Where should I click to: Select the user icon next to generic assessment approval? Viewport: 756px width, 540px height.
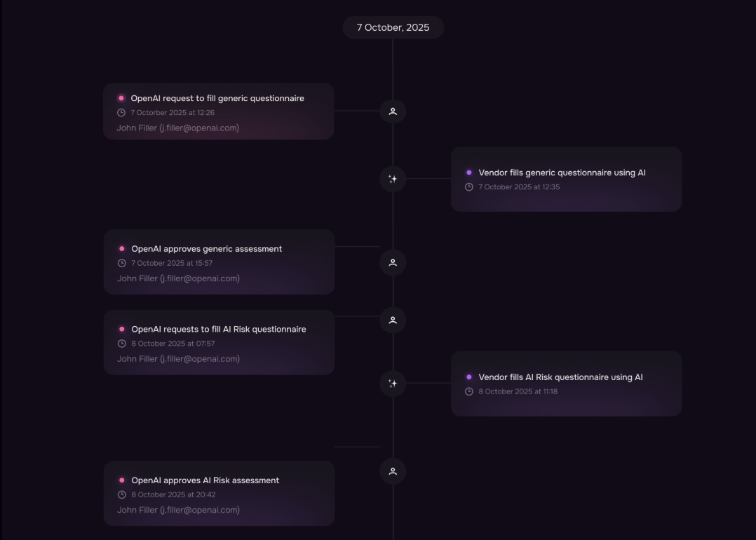click(x=393, y=262)
